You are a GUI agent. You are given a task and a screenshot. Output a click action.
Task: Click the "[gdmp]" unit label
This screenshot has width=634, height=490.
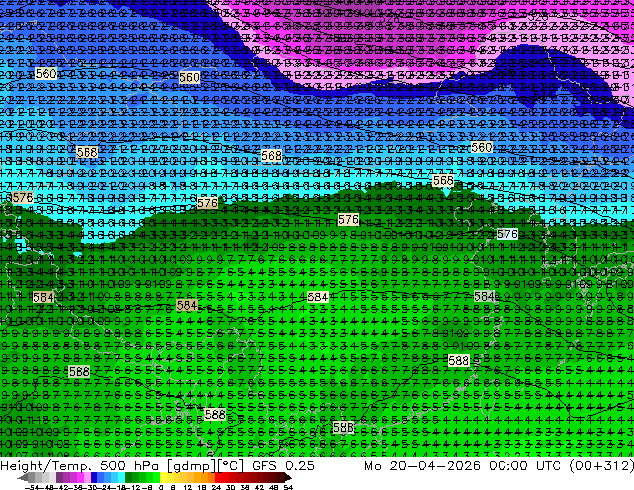(192, 466)
